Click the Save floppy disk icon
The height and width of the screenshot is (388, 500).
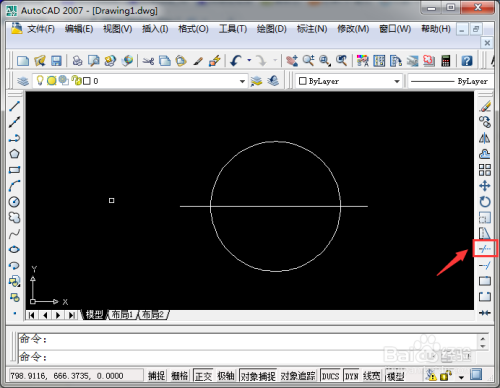coord(56,61)
